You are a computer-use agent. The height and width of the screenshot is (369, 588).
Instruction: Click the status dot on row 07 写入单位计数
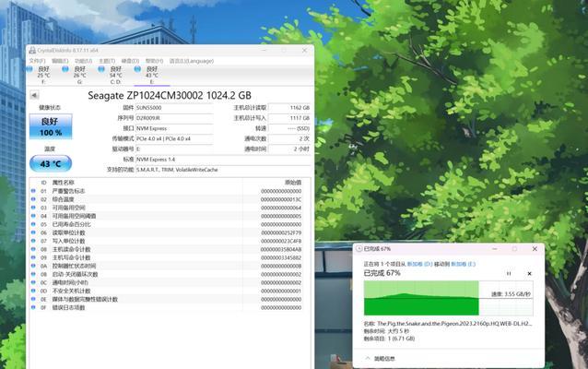[x=33, y=241]
